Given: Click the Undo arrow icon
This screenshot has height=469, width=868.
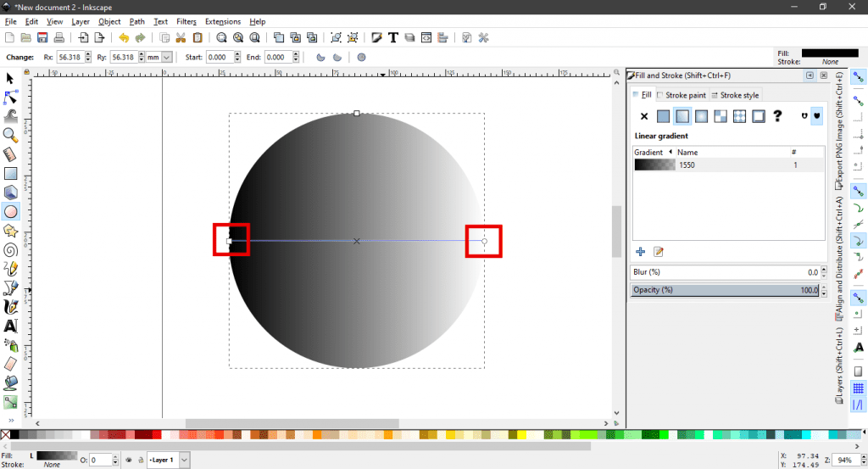Looking at the screenshot, I should pos(124,37).
